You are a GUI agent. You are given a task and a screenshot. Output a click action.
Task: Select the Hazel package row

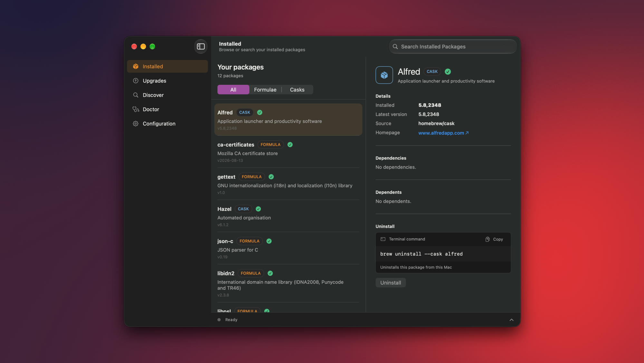pyautogui.click(x=288, y=216)
